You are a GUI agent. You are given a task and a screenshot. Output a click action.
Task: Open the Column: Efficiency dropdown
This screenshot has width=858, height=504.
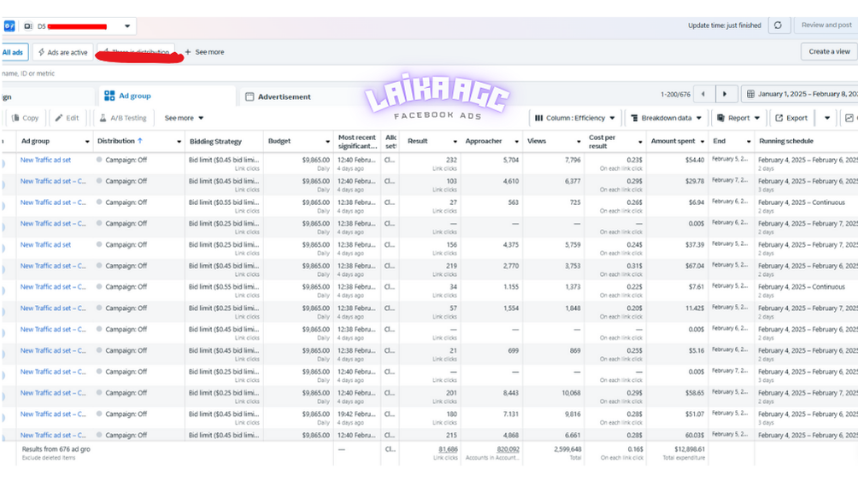tap(574, 118)
